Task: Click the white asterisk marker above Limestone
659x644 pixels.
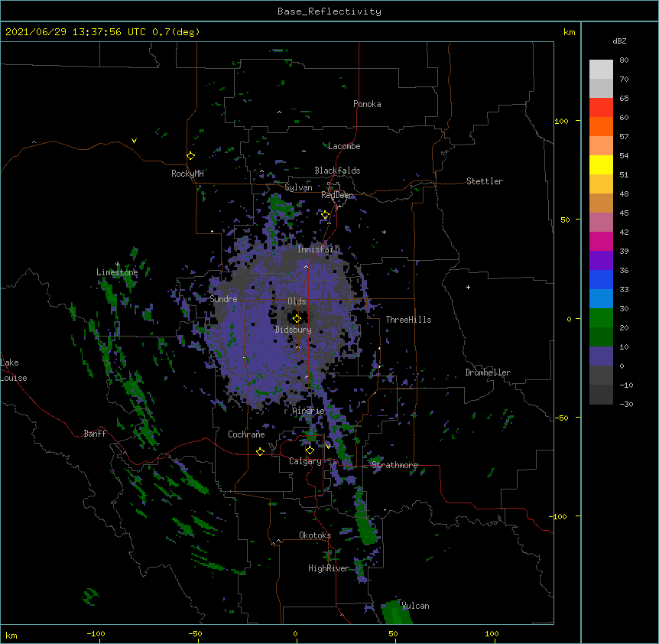Action: (117, 265)
